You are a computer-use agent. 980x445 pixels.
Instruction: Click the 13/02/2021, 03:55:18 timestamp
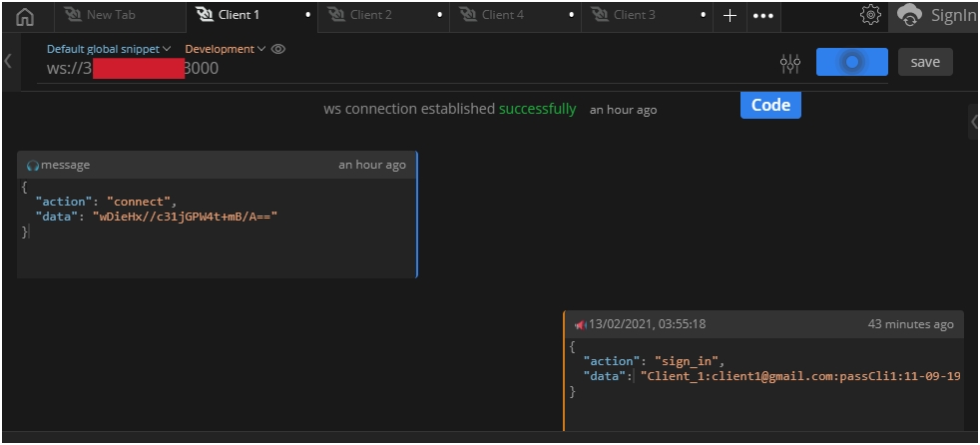pos(647,324)
